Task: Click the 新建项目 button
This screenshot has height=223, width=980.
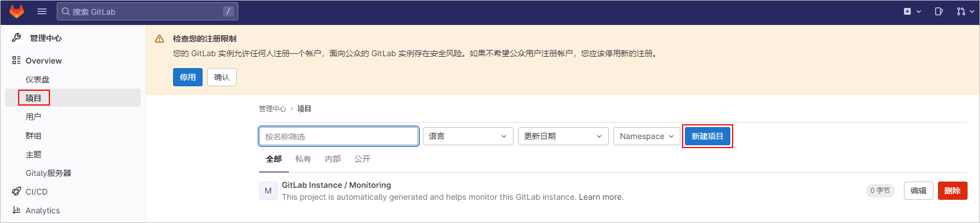Action: 708,136
